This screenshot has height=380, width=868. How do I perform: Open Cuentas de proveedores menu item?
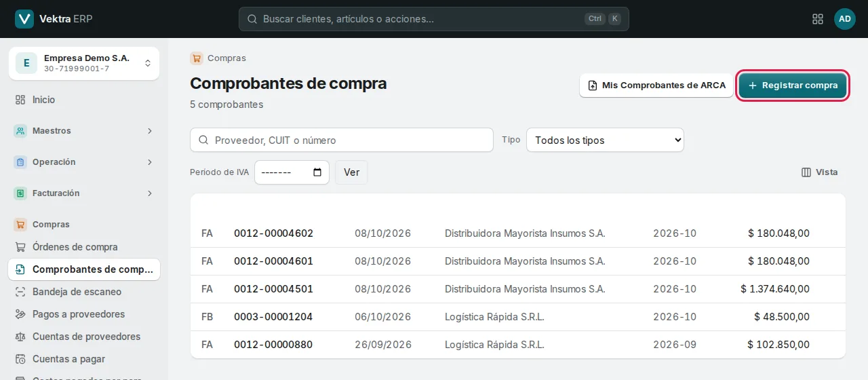pyautogui.click(x=84, y=337)
